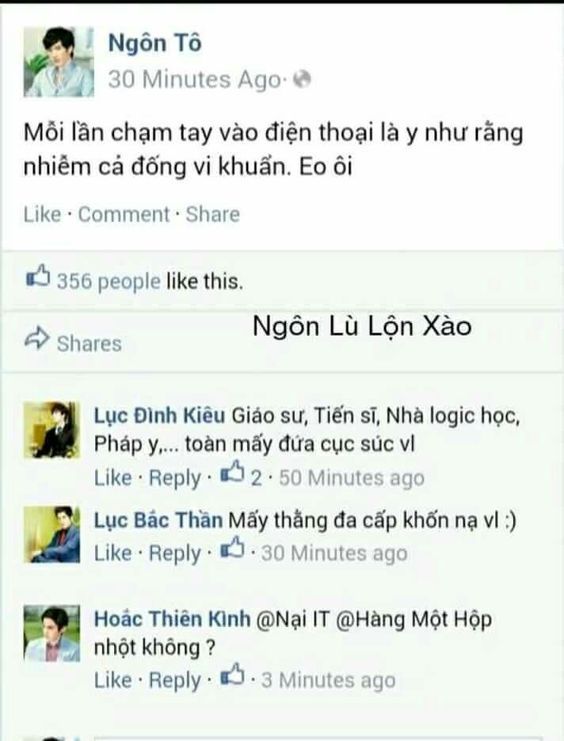This screenshot has width=564, height=741.
Task: Like Lục Bắc Thần's comment
Action: [113, 553]
